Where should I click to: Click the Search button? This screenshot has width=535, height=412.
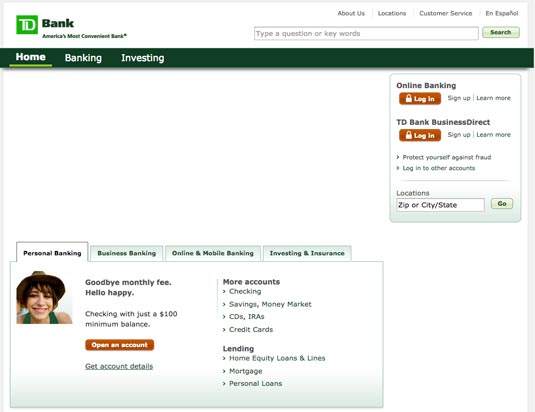pyautogui.click(x=501, y=32)
